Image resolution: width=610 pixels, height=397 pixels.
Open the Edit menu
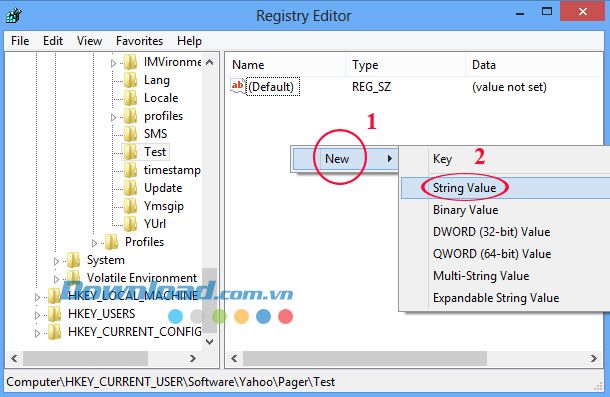[x=53, y=41]
